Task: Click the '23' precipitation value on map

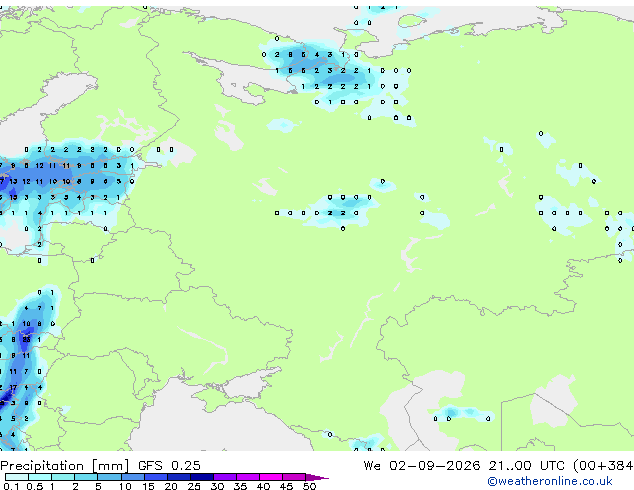Action: (x=26, y=340)
